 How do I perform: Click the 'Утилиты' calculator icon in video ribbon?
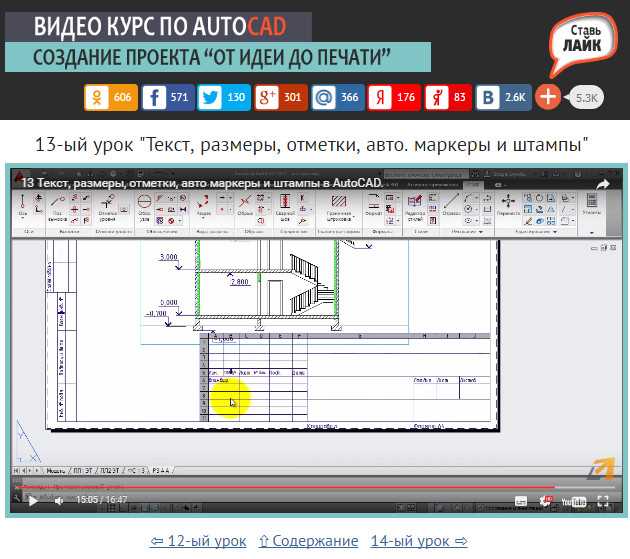(591, 203)
